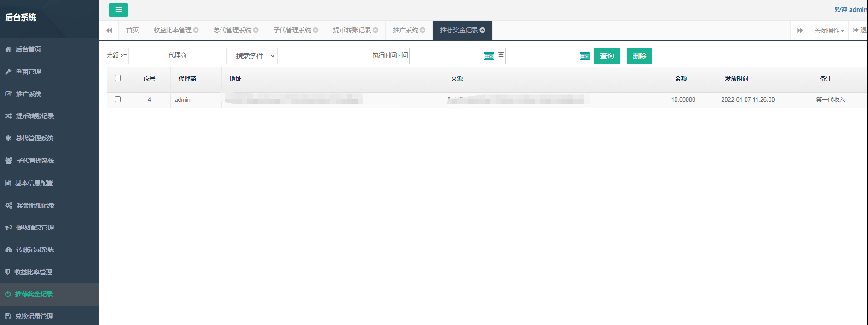The image size is (868, 325).
Task: Check the checkbox for row number 4
Action: [117, 99]
